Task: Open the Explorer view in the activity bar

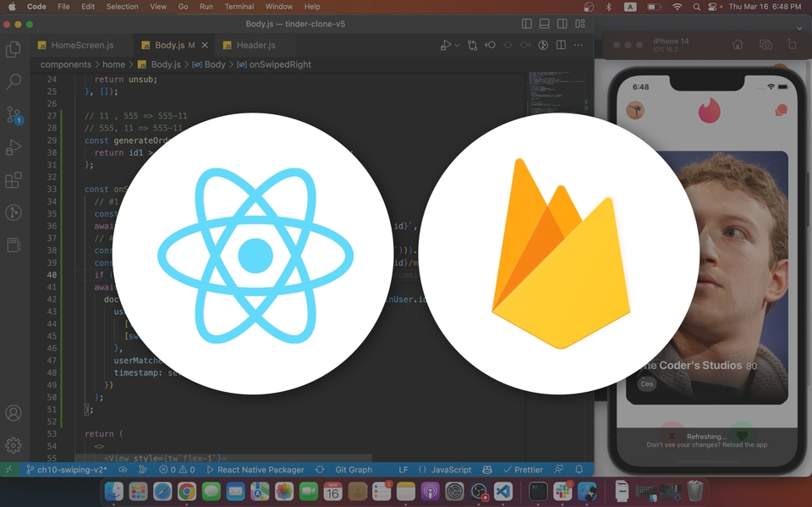Action: pyautogui.click(x=14, y=50)
